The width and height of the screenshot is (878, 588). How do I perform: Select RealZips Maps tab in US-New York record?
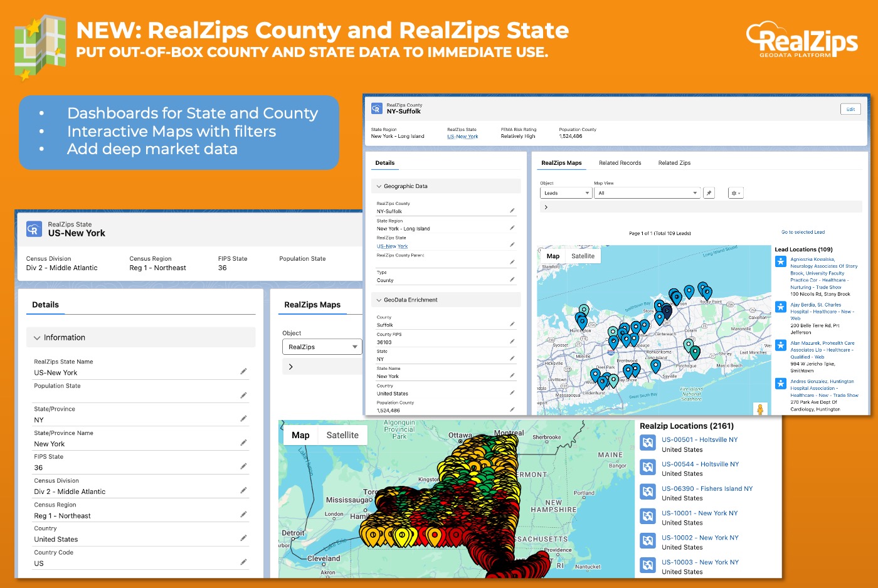pyautogui.click(x=312, y=305)
